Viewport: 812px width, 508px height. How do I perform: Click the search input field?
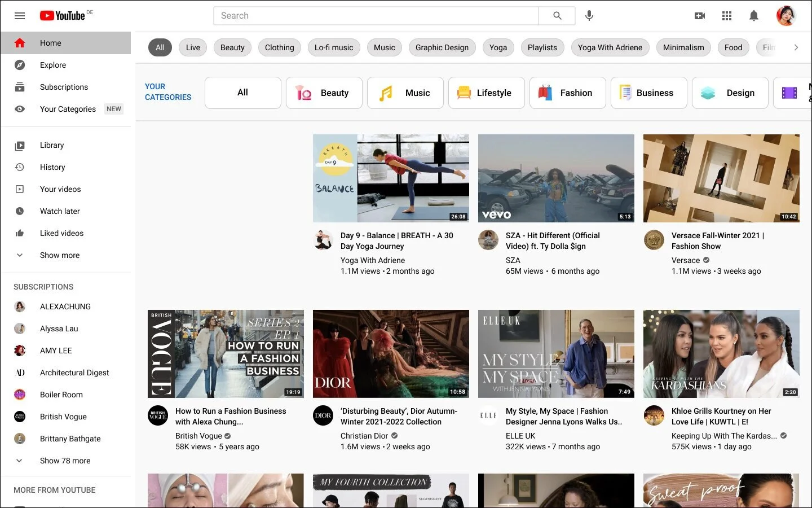376,16
